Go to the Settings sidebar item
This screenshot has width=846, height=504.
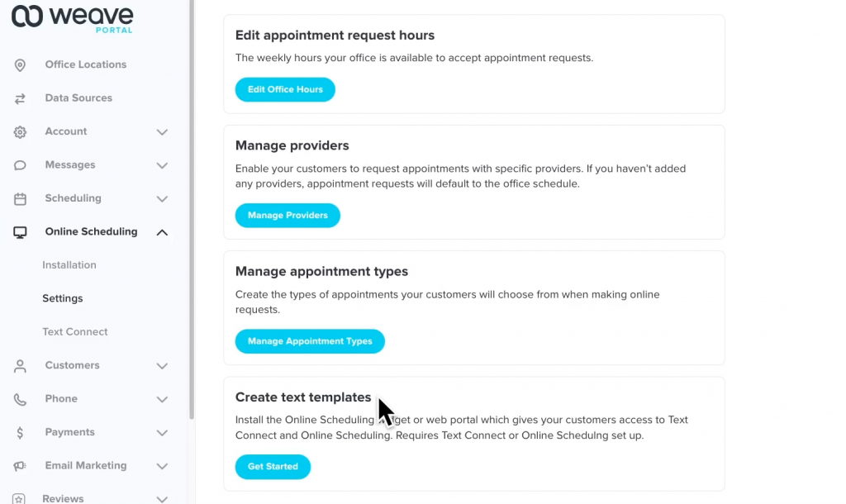coord(62,298)
